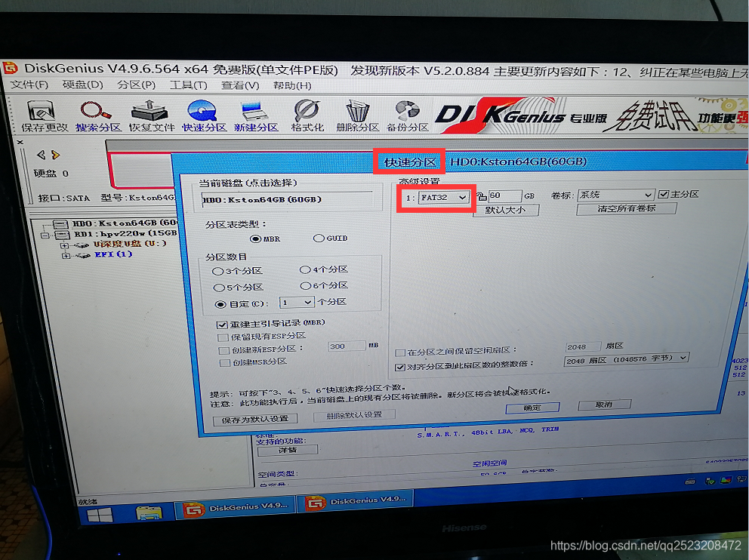
Task: Open the Recover Files (恢复文件) tool
Action: pyautogui.click(x=151, y=116)
